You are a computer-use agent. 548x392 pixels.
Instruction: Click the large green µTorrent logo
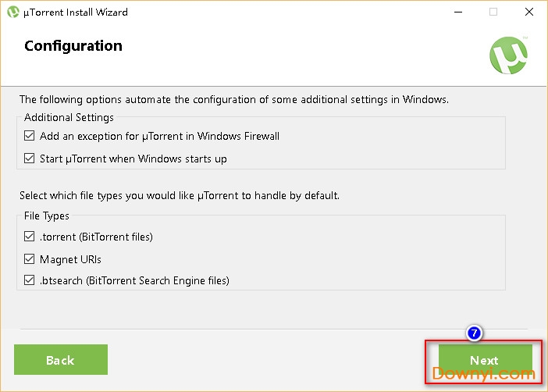508,58
